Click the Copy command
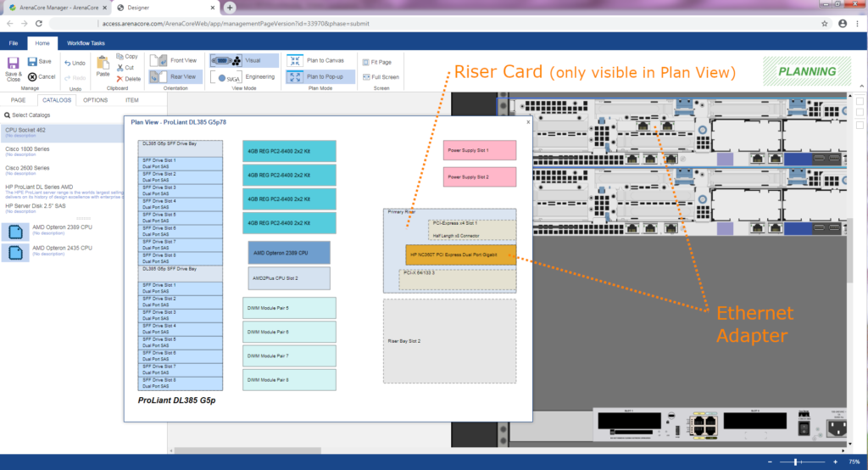This screenshot has width=868, height=470. [x=127, y=57]
